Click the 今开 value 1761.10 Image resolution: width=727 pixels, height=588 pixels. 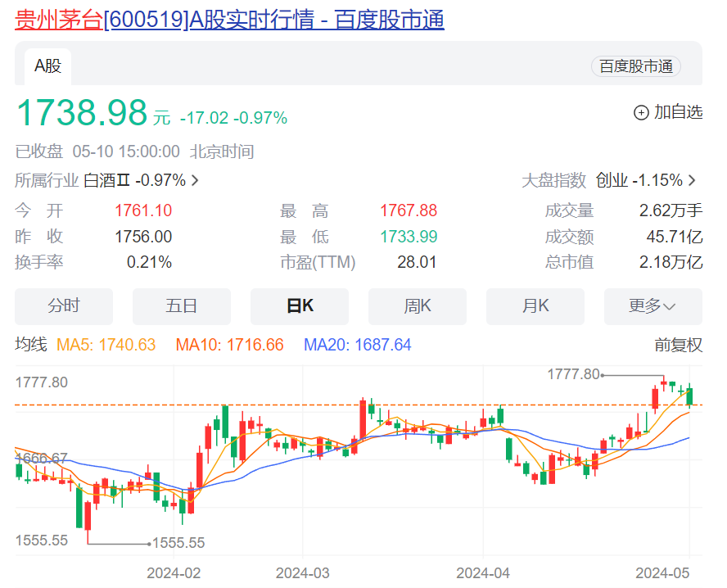[143, 211]
